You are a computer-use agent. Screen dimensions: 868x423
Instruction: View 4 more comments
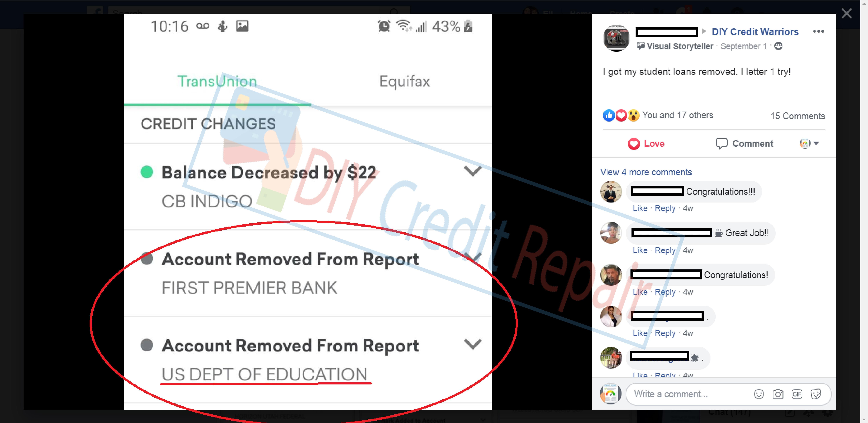[x=646, y=172]
